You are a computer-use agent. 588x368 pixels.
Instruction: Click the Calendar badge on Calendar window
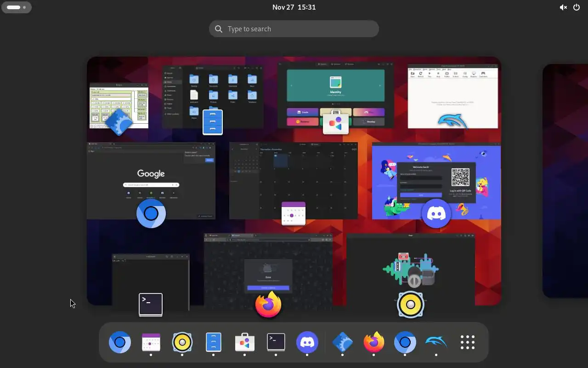click(294, 213)
